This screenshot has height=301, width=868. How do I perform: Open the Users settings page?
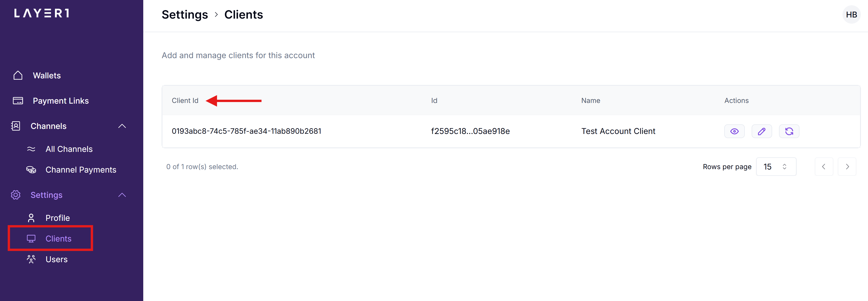click(x=56, y=259)
